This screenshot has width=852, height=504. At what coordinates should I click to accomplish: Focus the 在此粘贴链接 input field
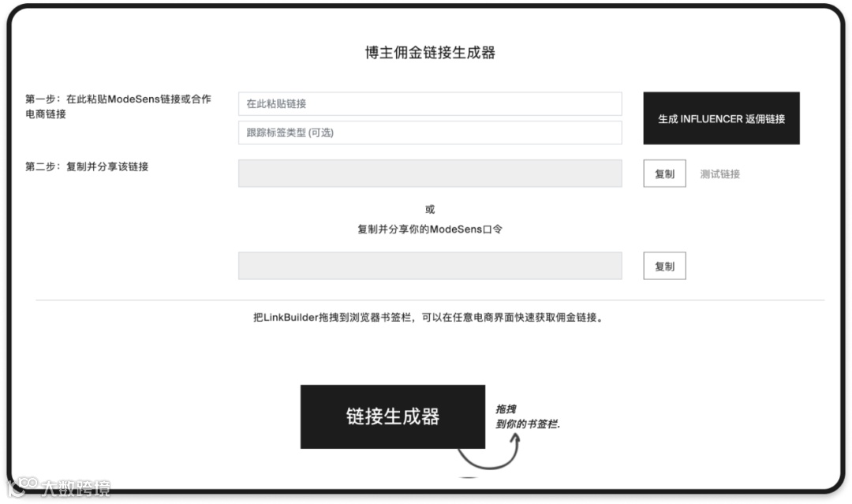pyautogui.click(x=430, y=104)
